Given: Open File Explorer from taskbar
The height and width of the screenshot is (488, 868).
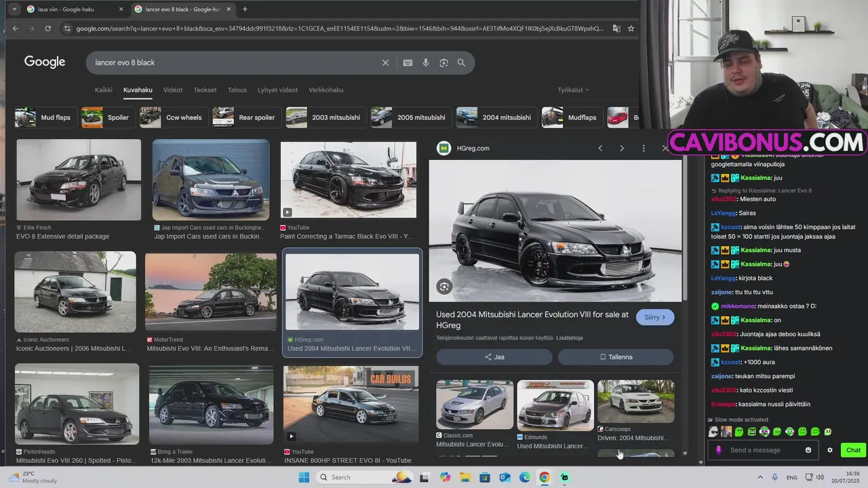Looking at the screenshot, I should 465,477.
